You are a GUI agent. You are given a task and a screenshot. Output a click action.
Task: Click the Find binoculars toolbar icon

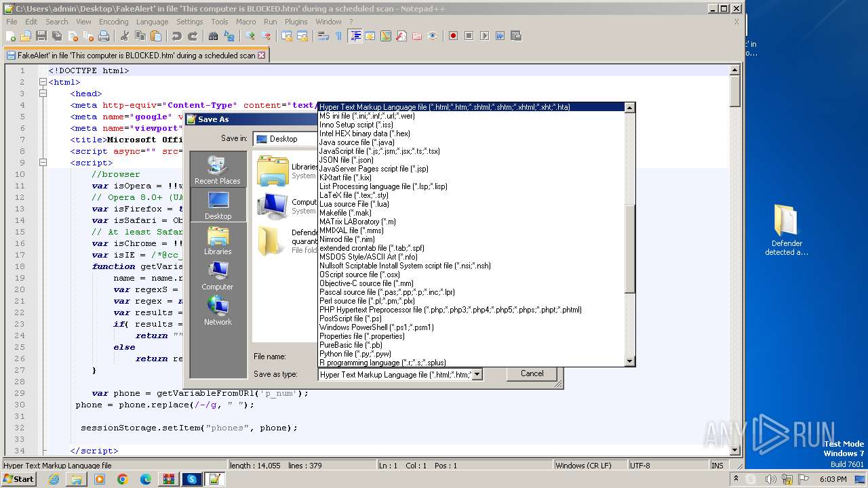click(214, 36)
